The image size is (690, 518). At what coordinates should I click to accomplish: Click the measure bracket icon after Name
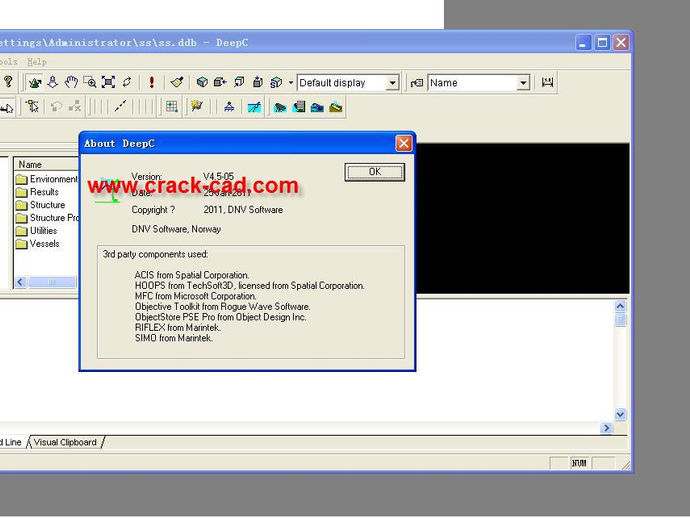click(x=547, y=82)
